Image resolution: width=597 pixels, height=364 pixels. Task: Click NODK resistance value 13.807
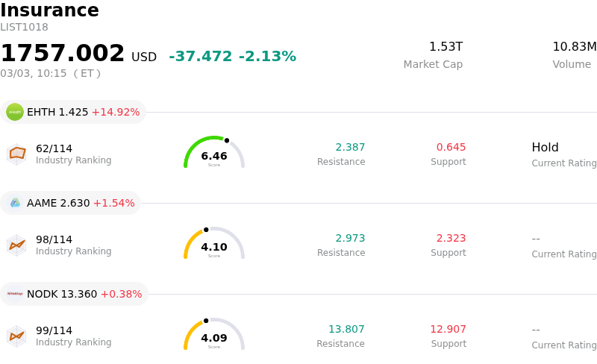tap(346, 330)
